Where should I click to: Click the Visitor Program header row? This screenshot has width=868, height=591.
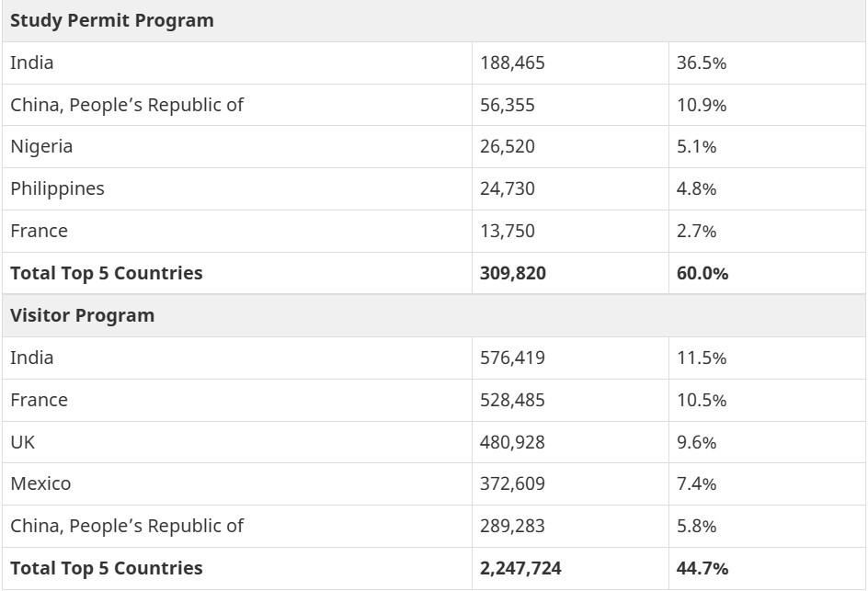coord(83,315)
